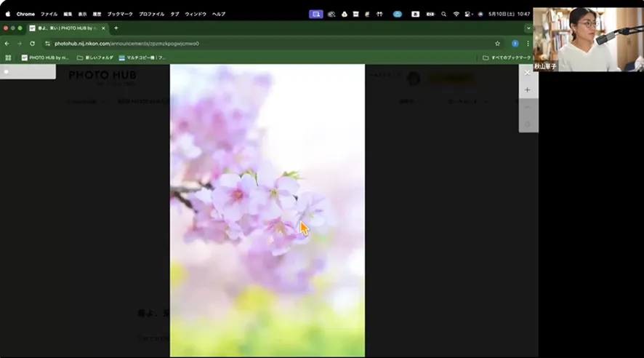
Task: Go forward using Chrome's forward arrow
Action: [20, 44]
